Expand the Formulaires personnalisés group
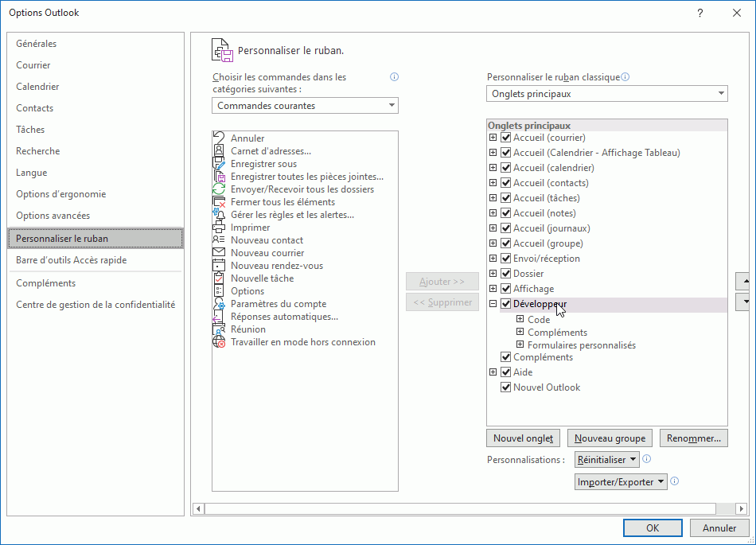The width and height of the screenshot is (756, 545). pos(520,344)
